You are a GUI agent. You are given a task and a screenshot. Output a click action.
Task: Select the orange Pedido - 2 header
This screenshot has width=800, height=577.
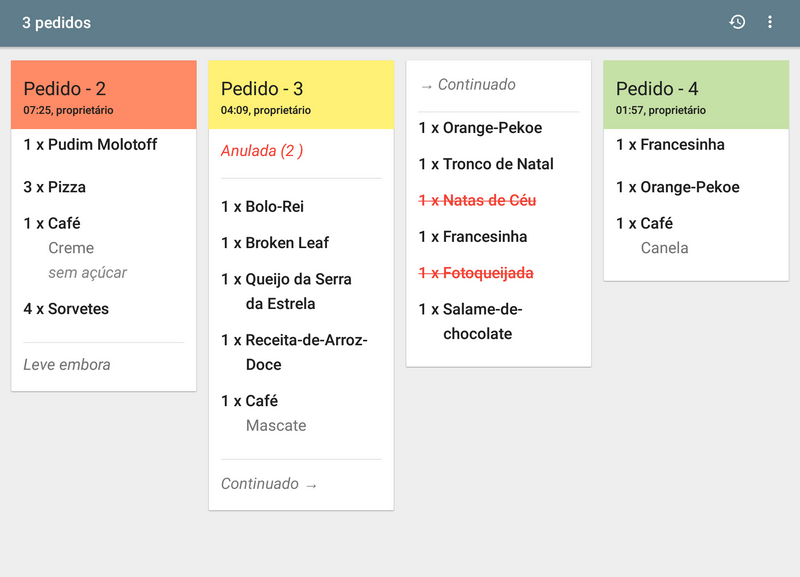pyautogui.click(x=103, y=95)
